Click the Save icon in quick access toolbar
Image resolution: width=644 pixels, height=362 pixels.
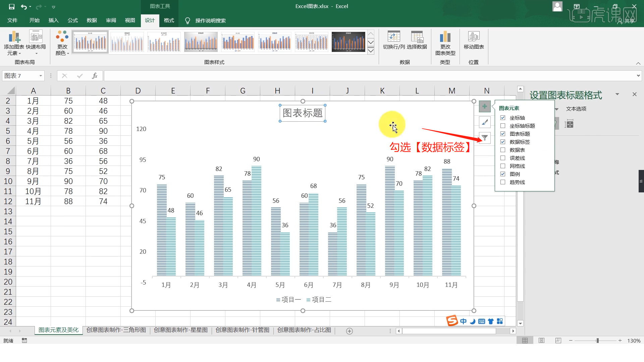(x=12, y=7)
